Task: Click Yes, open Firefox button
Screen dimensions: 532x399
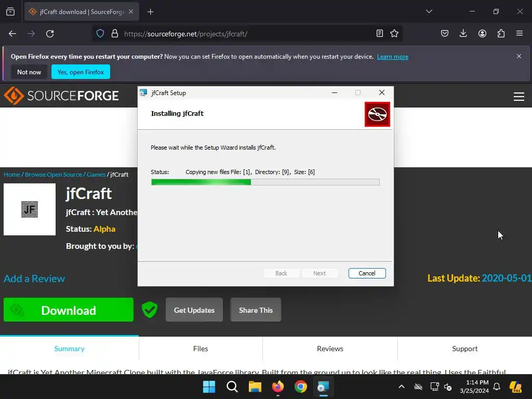Action: tap(81, 72)
